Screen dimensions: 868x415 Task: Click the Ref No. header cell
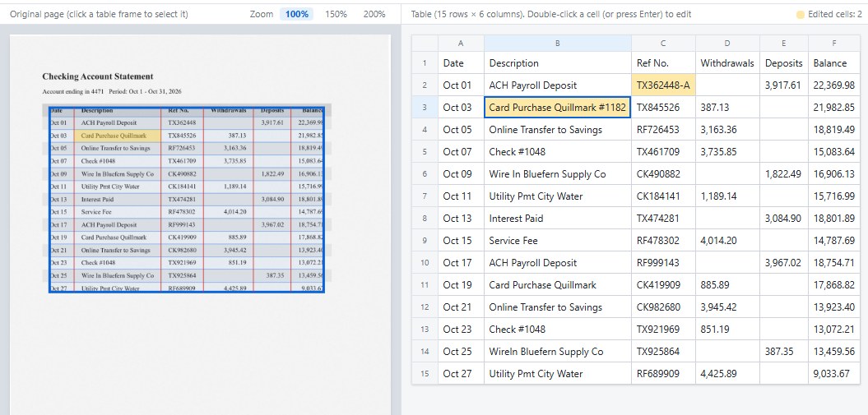(x=663, y=63)
